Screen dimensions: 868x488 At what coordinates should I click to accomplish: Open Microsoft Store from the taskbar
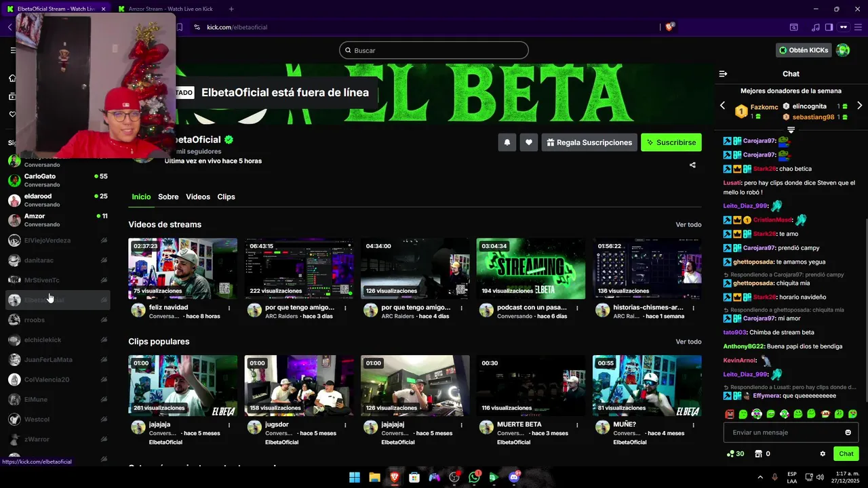point(414,477)
